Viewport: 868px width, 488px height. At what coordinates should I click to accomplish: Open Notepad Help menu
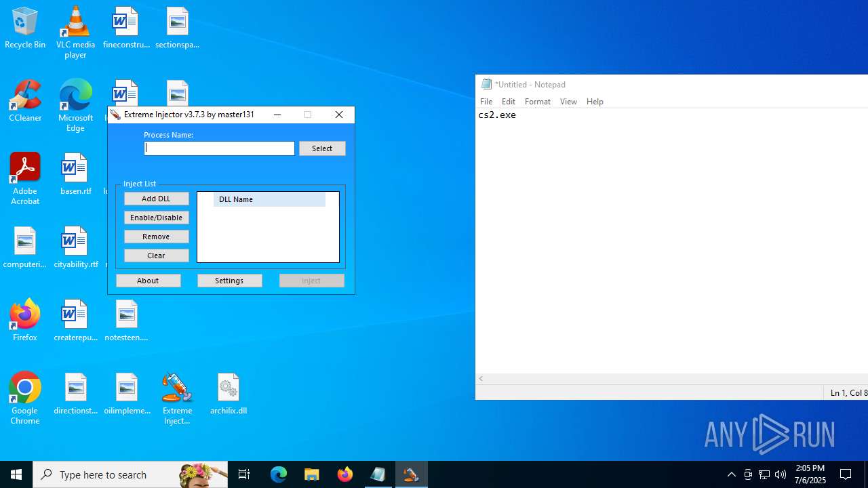click(x=595, y=102)
